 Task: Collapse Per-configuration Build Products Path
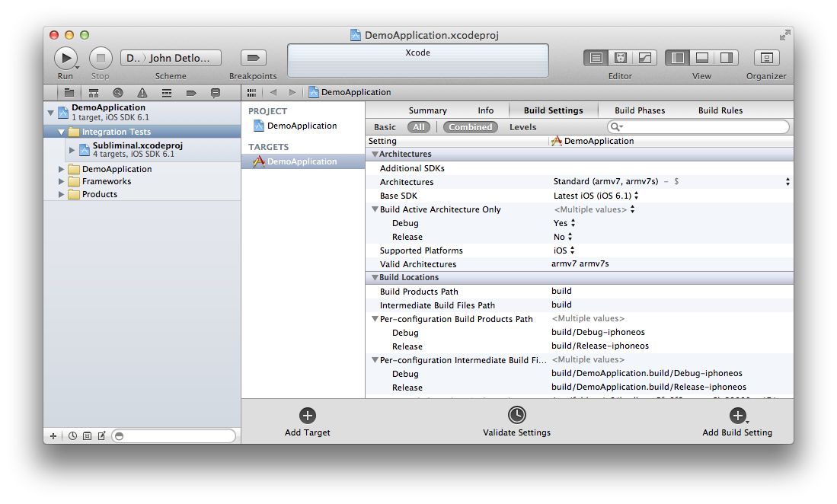pos(375,319)
